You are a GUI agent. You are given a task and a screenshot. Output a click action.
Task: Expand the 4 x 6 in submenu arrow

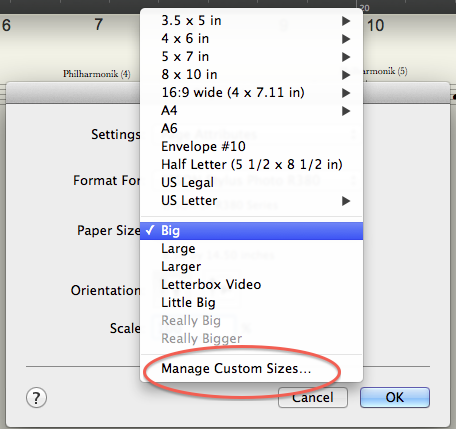pos(346,39)
